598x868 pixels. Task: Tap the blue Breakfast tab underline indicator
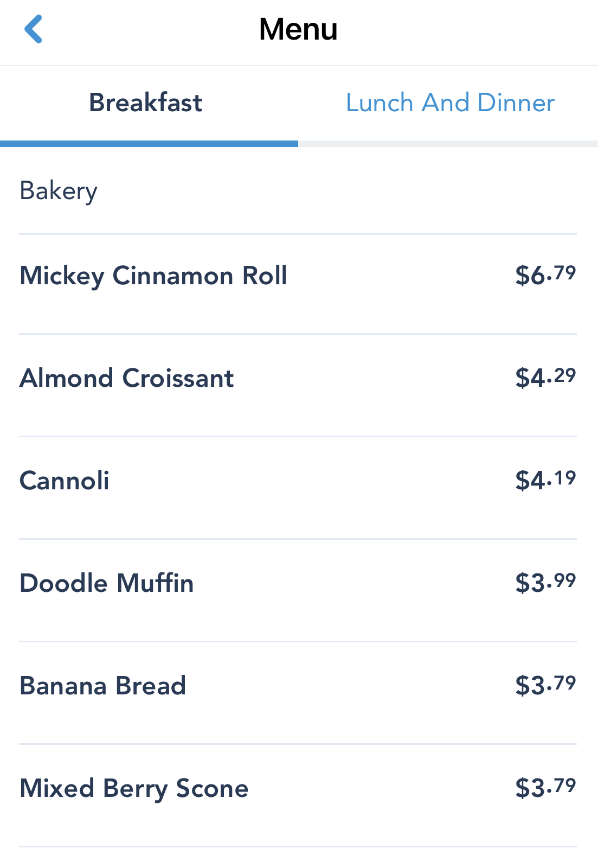point(149,144)
